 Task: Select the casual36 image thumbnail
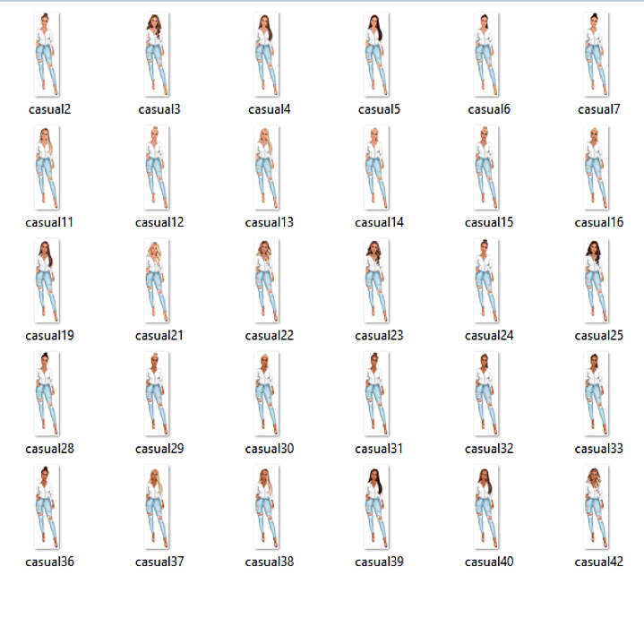pyautogui.click(x=47, y=507)
